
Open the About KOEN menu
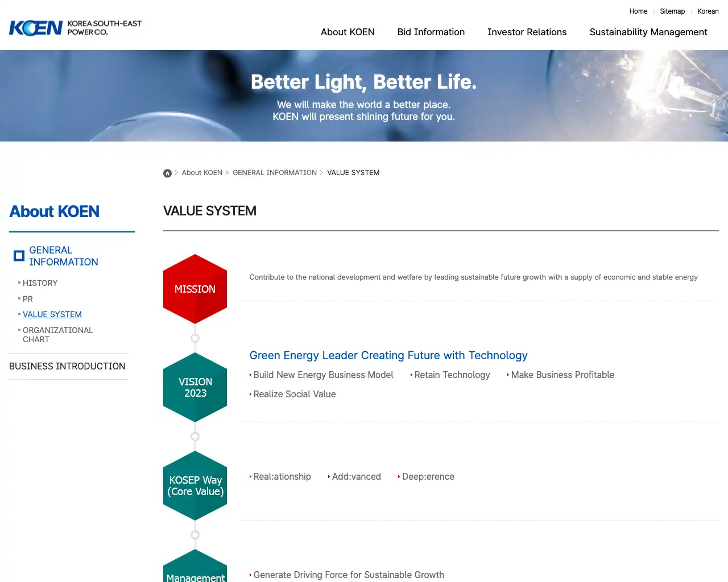click(x=348, y=32)
